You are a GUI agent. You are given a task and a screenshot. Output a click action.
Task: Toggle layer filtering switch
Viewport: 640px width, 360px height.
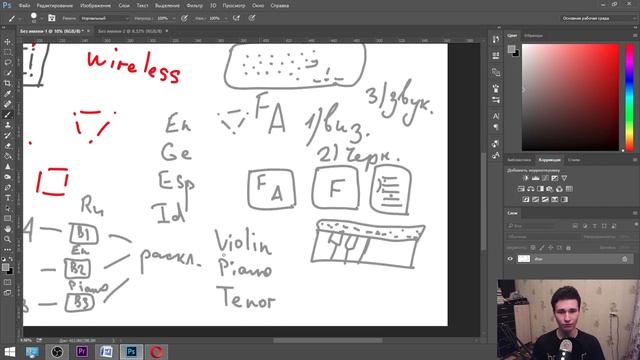tap(636, 225)
